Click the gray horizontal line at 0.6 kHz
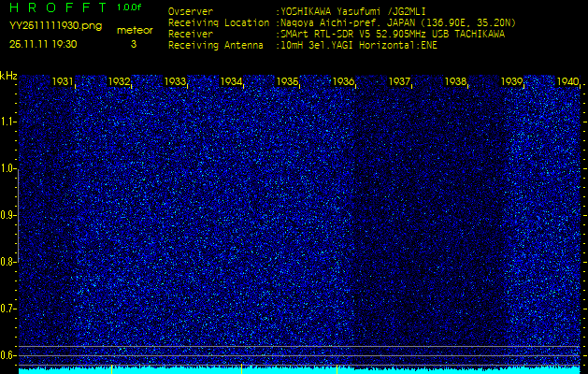The height and width of the screenshot is (374, 588). tap(299, 355)
